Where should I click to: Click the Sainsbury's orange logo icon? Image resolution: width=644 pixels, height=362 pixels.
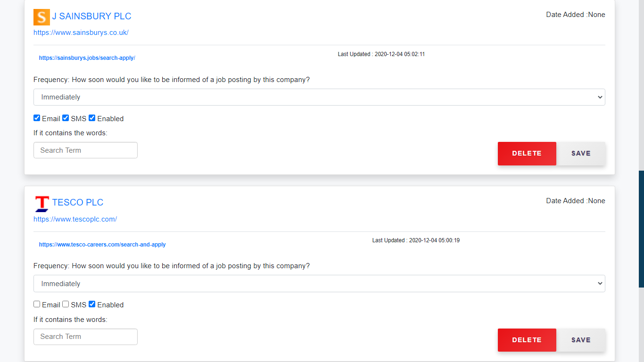coord(41,17)
